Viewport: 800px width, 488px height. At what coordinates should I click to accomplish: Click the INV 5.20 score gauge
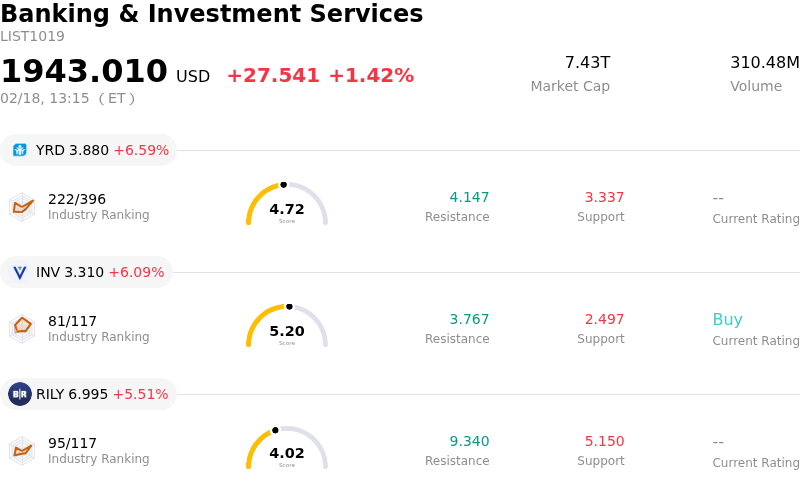point(287,328)
